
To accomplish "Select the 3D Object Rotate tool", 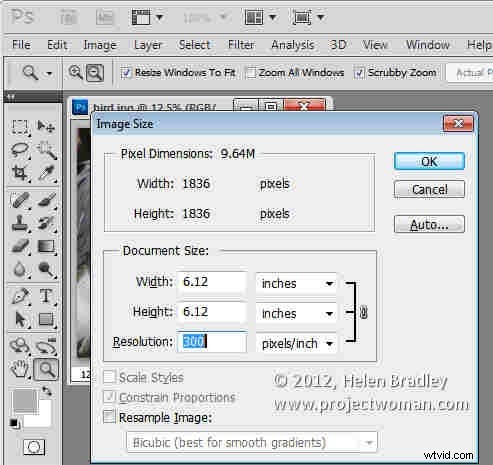I will 20,346.
